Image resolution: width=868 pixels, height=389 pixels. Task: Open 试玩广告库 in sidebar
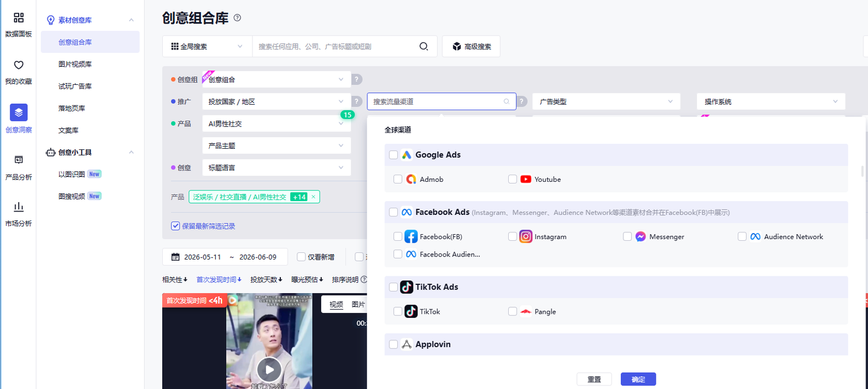click(75, 86)
